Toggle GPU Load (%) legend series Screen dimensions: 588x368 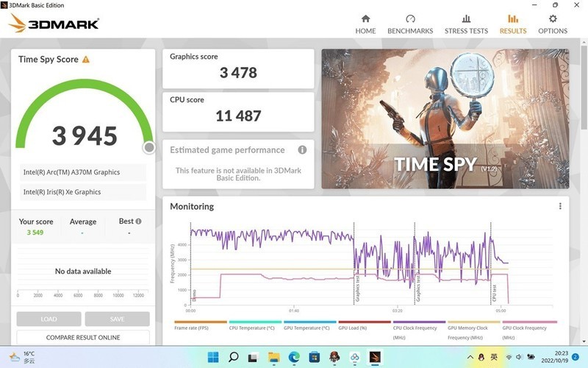(x=365, y=325)
